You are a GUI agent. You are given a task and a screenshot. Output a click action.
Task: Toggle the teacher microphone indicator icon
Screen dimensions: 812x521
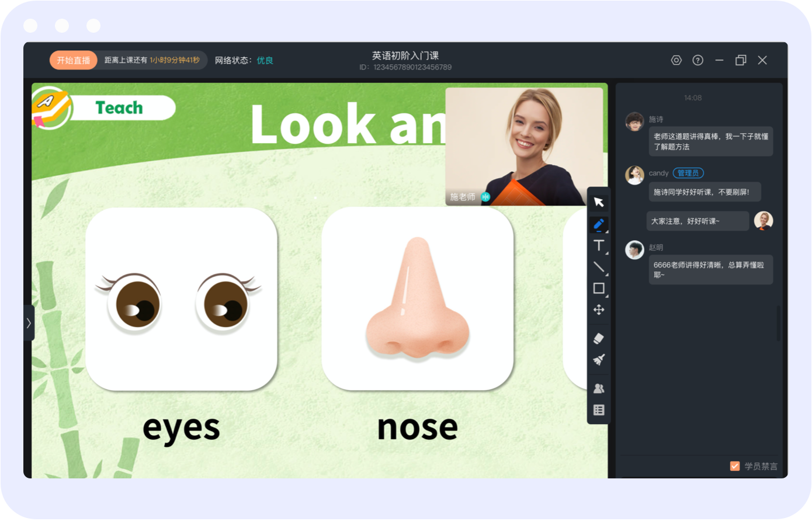485,197
